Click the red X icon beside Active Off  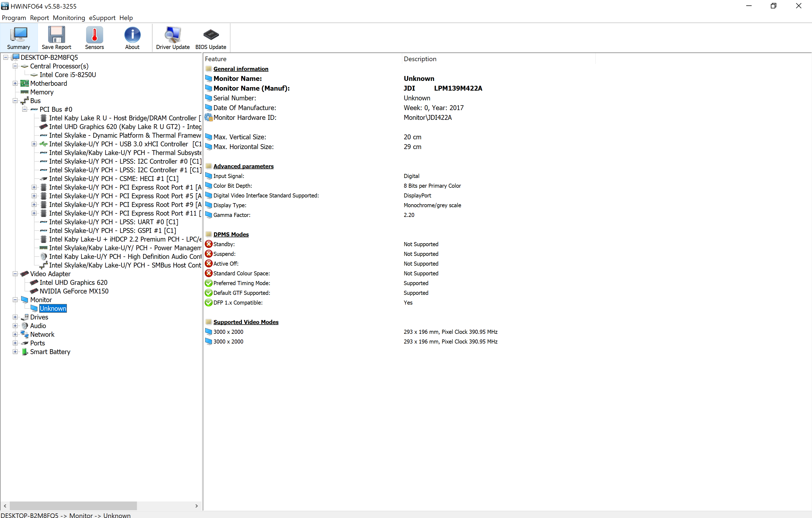[209, 263]
